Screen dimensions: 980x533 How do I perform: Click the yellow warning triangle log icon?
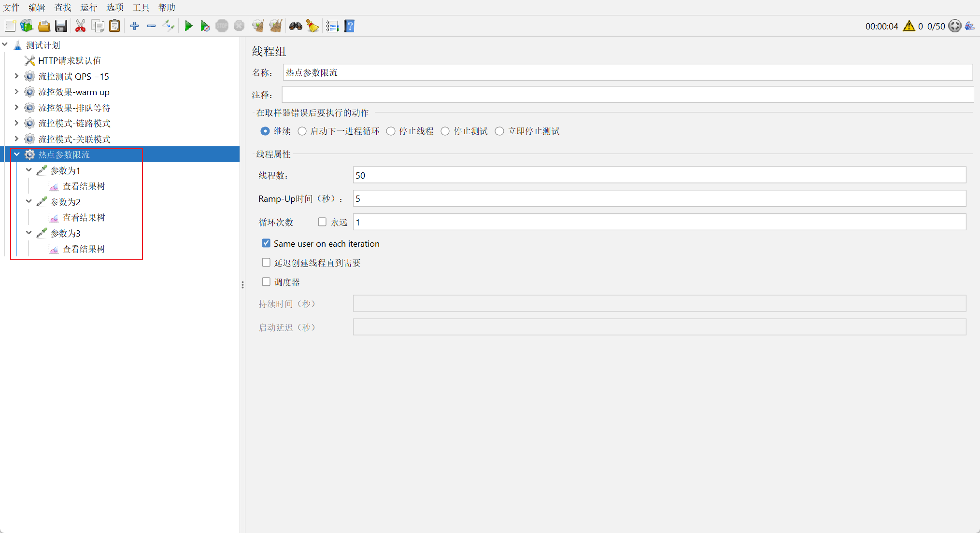[909, 26]
